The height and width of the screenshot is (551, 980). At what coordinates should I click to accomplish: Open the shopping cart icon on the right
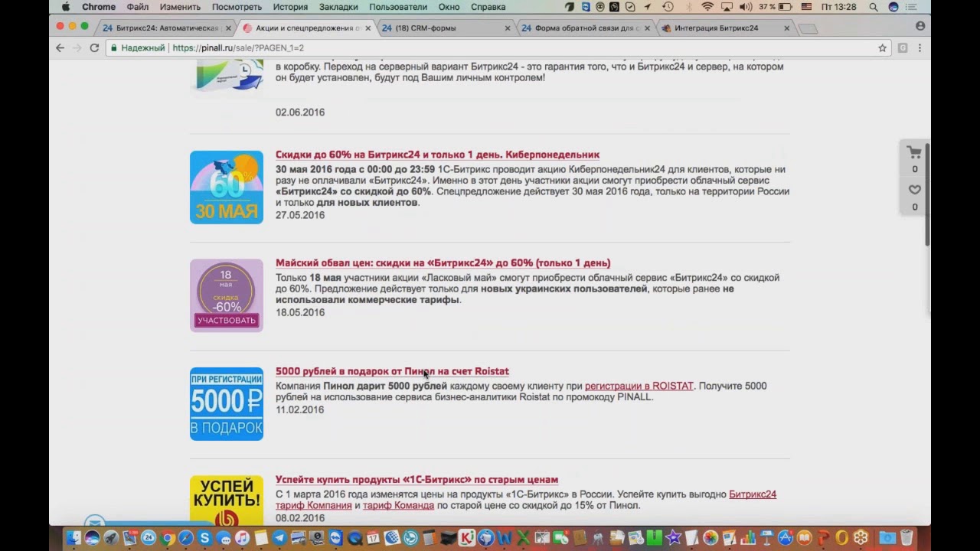point(914,152)
